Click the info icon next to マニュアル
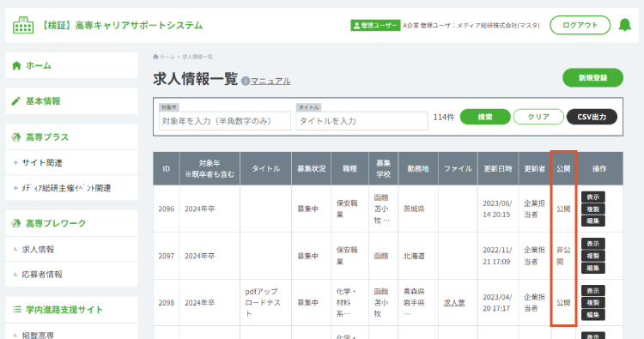Image resolution: width=644 pixels, height=339 pixels. (x=246, y=81)
